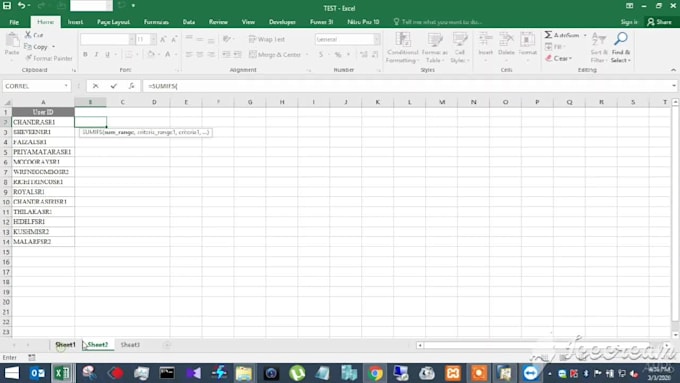The height and width of the screenshot is (383, 680).
Task: Expand the formula bar
Action: click(x=673, y=86)
